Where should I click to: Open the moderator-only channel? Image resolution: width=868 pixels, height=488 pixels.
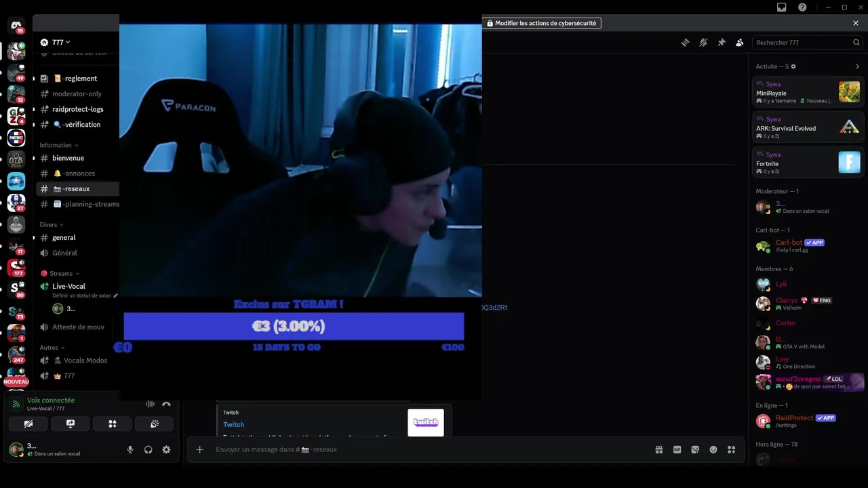point(76,94)
